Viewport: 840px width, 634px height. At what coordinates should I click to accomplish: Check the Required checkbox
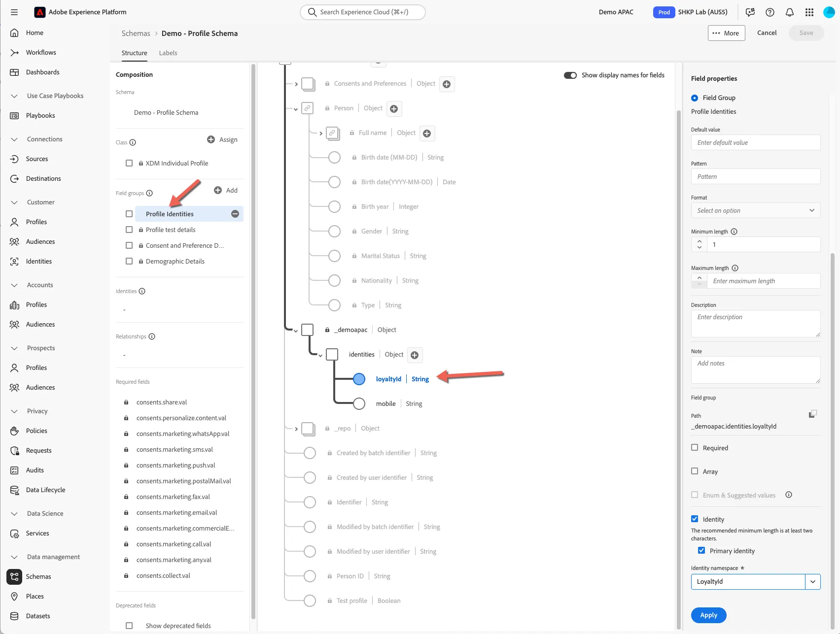(x=695, y=447)
